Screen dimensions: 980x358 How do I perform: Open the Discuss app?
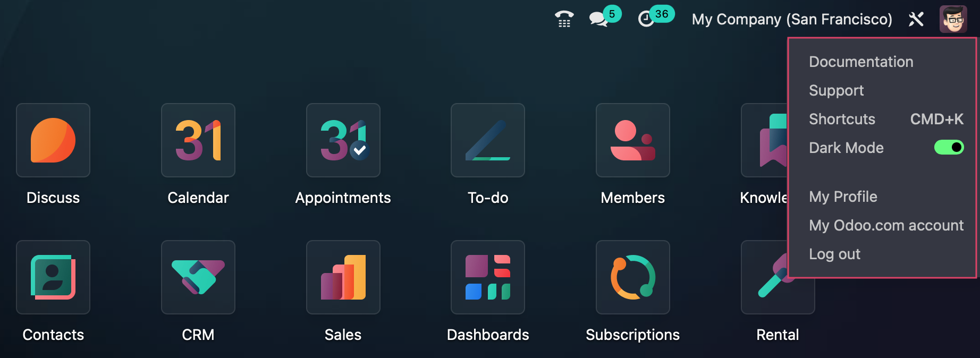click(53, 140)
